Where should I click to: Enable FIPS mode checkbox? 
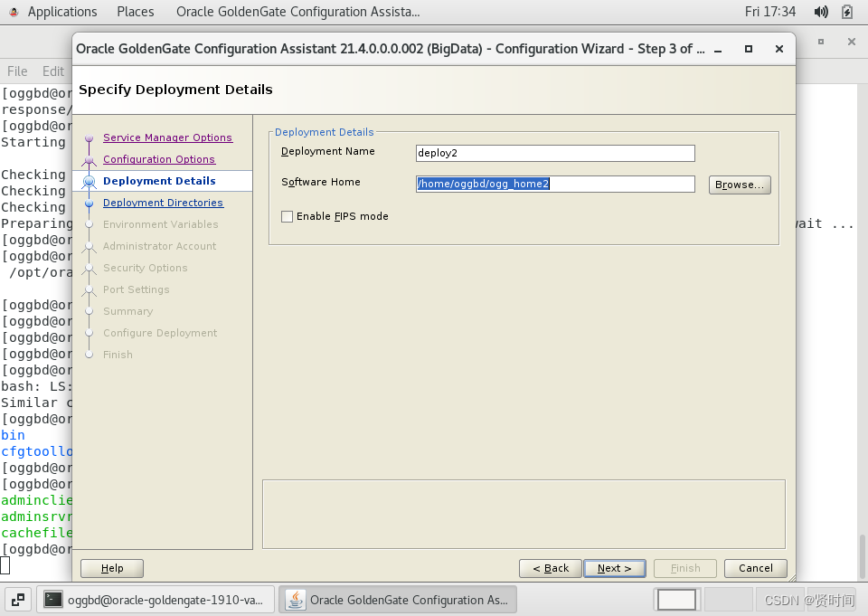coord(287,216)
